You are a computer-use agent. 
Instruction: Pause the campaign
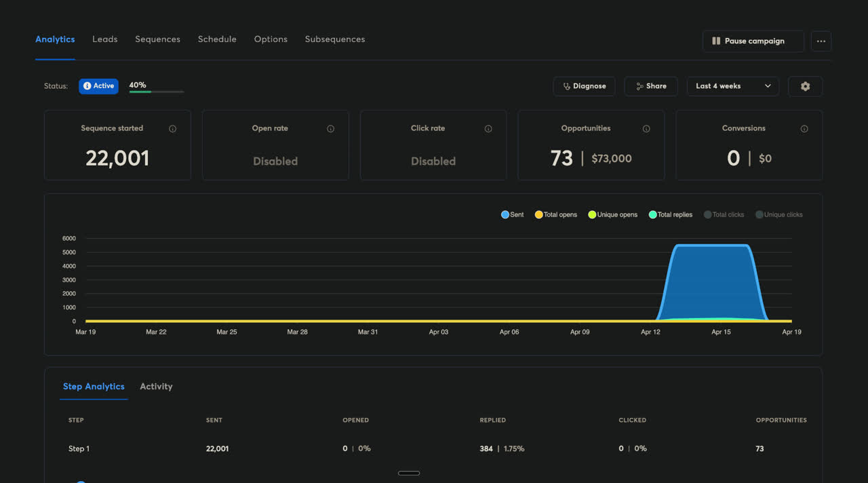coord(753,41)
